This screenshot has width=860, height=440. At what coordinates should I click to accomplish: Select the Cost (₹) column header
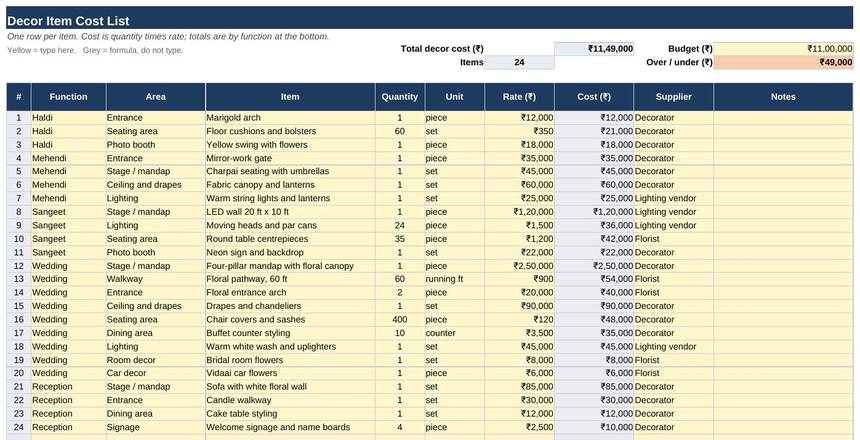pos(594,97)
